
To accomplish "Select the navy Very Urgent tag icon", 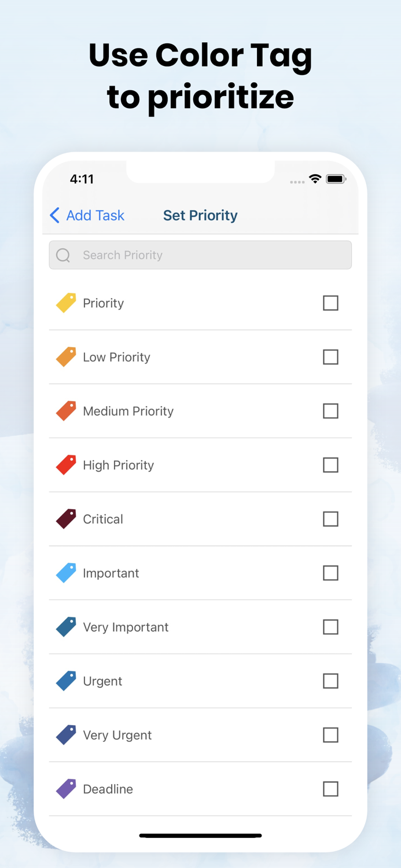I will [x=65, y=735].
